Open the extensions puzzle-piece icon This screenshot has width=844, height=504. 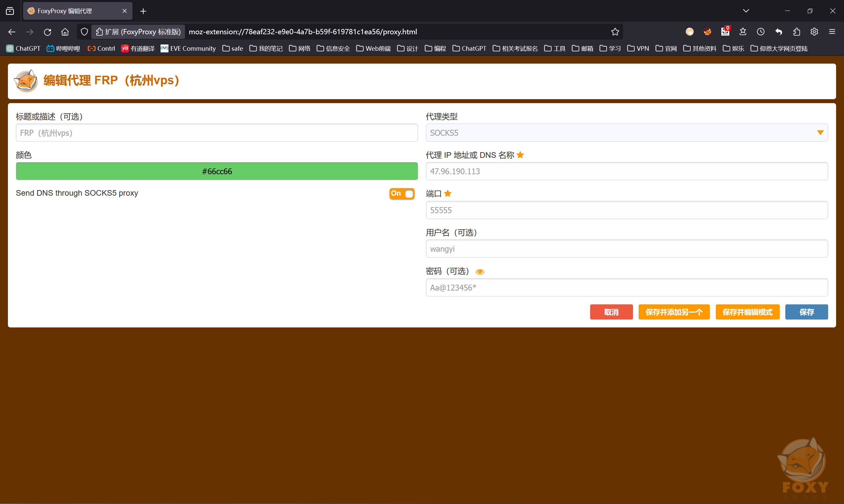point(797,32)
